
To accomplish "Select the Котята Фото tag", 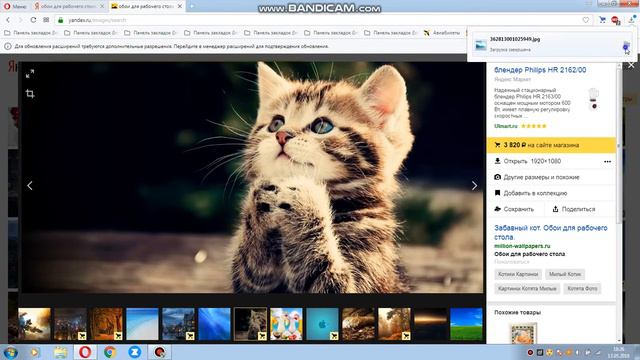I will click(x=582, y=289).
